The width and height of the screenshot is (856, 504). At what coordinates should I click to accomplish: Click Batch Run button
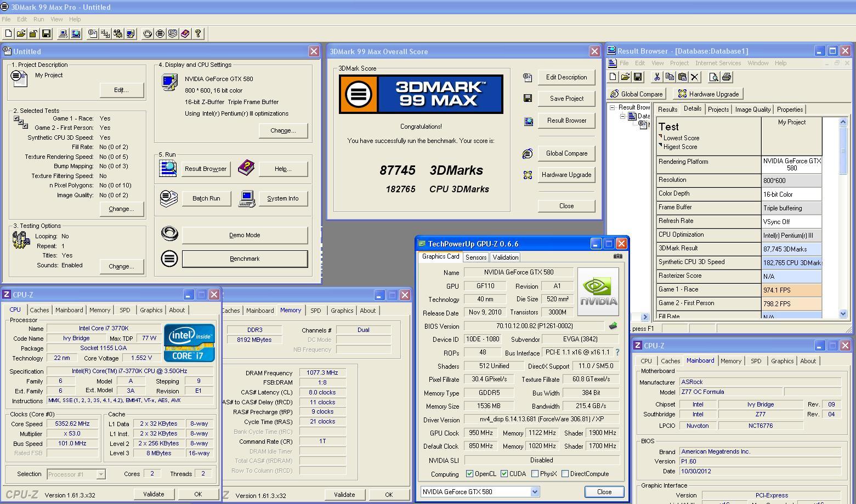[x=206, y=199]
